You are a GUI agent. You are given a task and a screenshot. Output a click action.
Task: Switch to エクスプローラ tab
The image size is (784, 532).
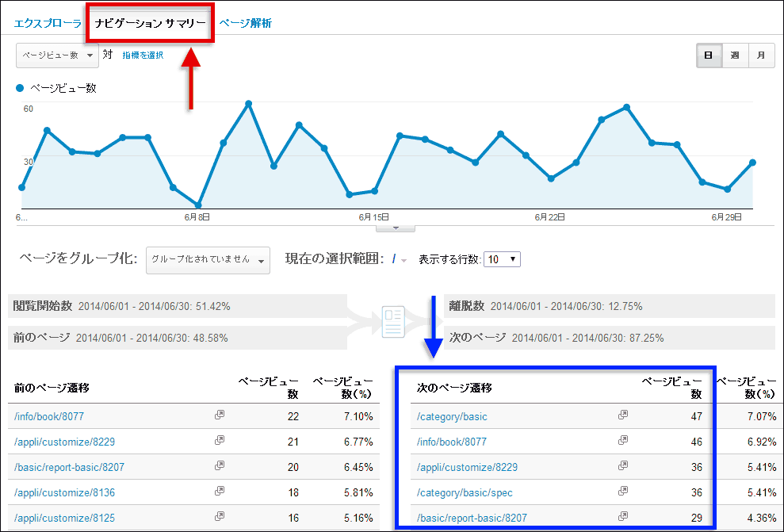pyautogui.click(x=48, y=23)
